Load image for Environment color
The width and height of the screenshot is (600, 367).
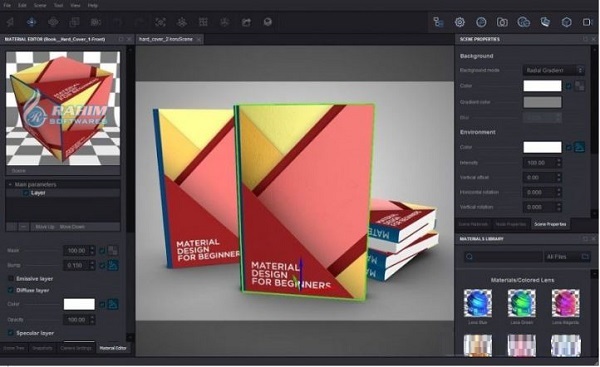tap(580, 147)
